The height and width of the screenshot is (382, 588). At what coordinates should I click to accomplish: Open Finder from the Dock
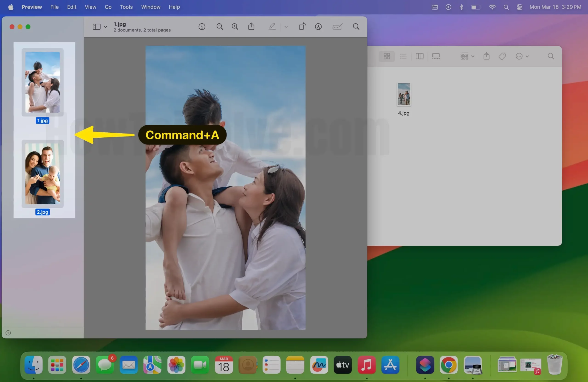(x=34, y=365)
